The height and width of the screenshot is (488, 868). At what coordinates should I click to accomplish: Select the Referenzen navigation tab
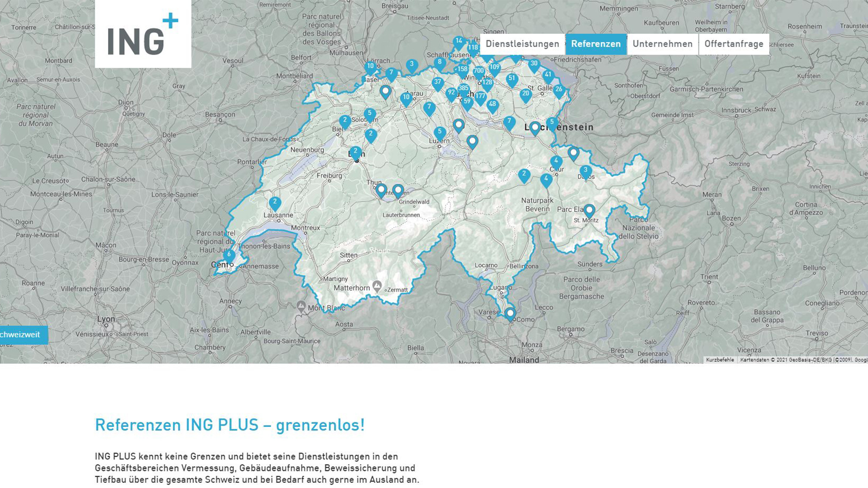pyautogui.click(x=595, y=44)
